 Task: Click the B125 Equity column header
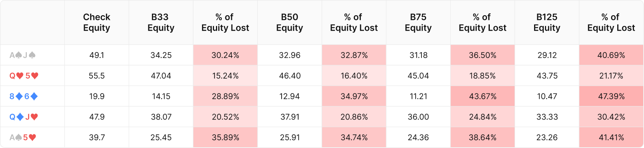[x=547, y=23]
